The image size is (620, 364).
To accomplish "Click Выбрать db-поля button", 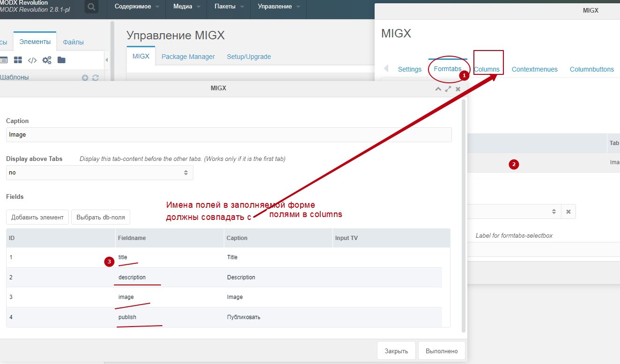I will tap(101, 217).
